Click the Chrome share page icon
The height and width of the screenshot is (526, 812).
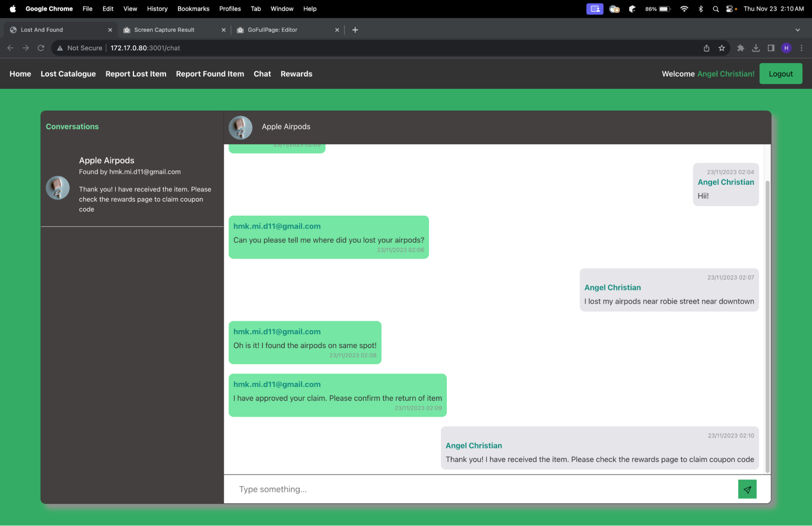click(706, 48)
